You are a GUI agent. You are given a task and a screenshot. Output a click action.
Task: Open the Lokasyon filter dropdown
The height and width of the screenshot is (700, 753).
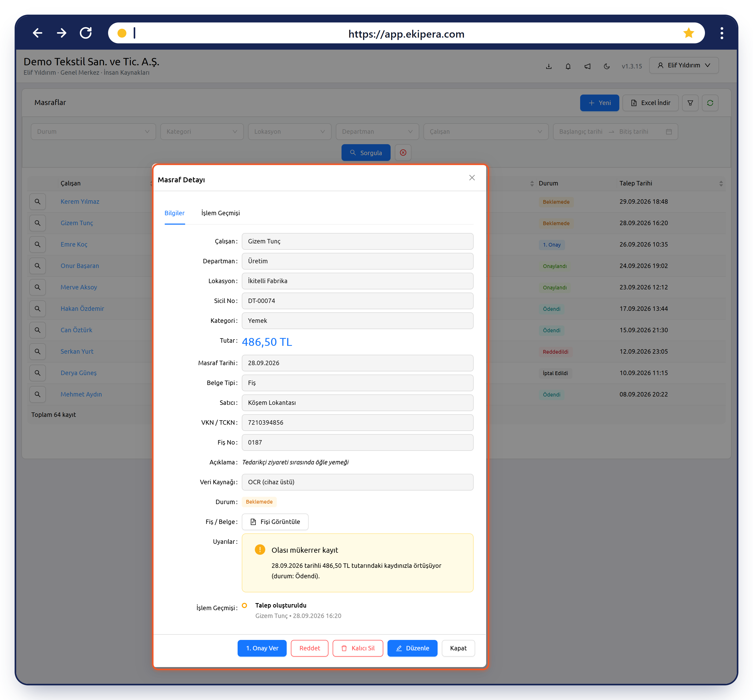tap(290, 131)
